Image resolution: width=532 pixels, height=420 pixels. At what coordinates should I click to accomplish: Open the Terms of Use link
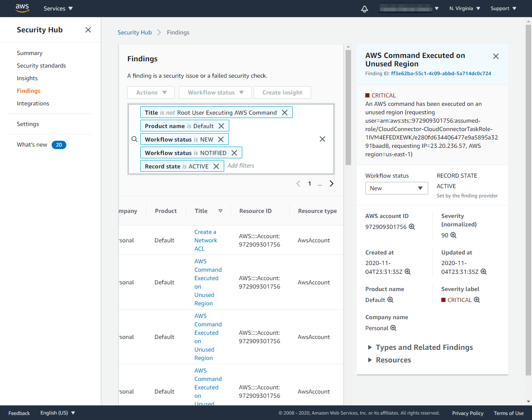tap(508, 413)
